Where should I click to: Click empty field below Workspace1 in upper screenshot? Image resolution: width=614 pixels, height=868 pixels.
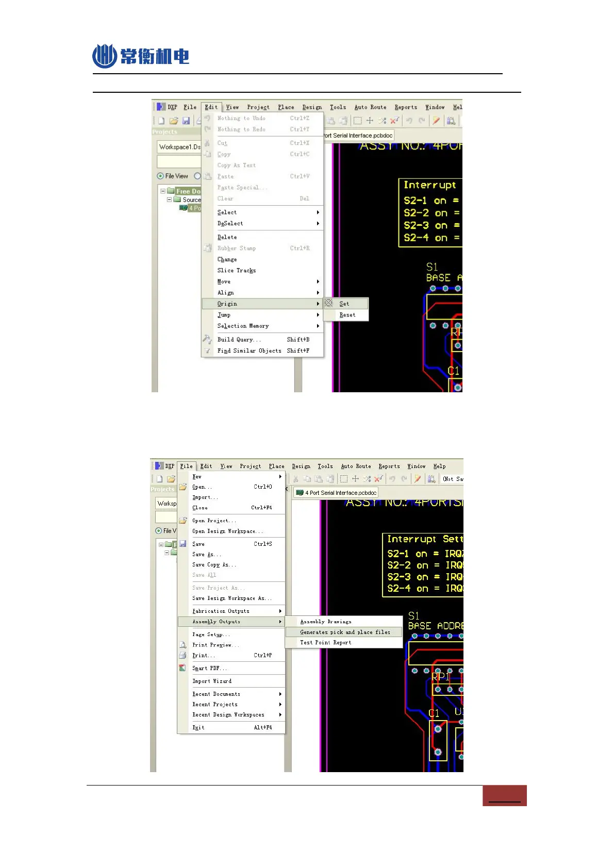pos(179,162)
